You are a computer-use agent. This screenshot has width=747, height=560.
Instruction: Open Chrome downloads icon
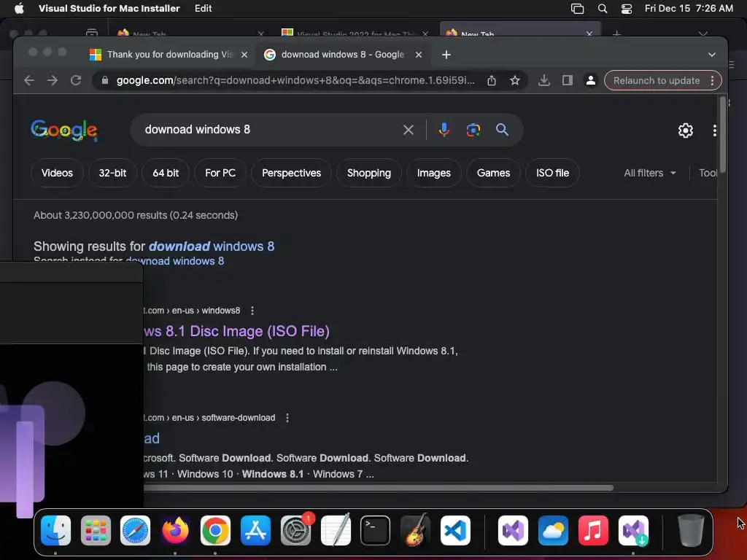(544, 80)
